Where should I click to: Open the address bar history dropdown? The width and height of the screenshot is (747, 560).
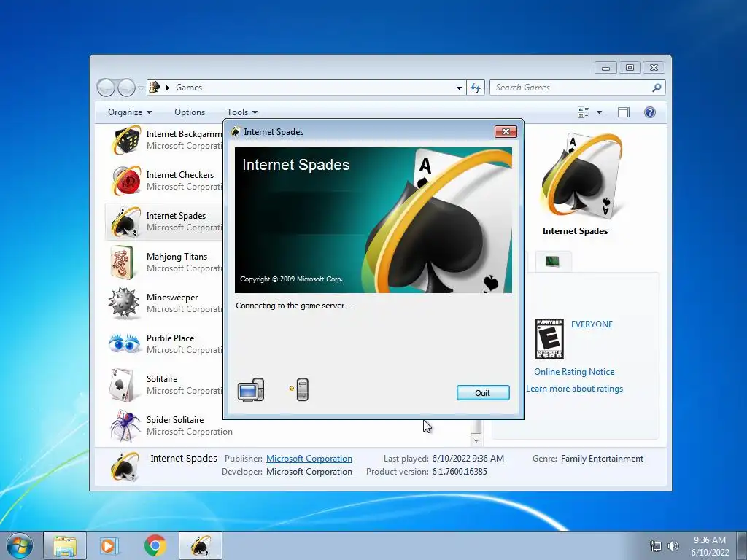459,87
